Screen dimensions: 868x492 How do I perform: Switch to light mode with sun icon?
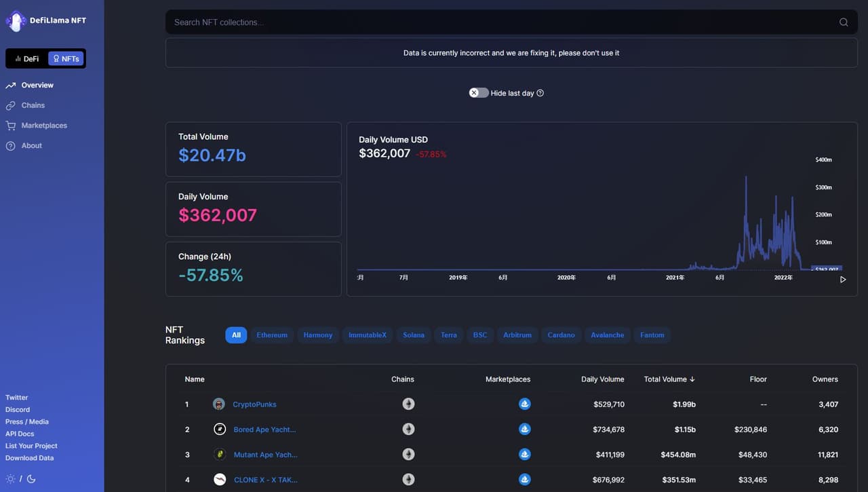pyautogui.click(x=10, y=479)
